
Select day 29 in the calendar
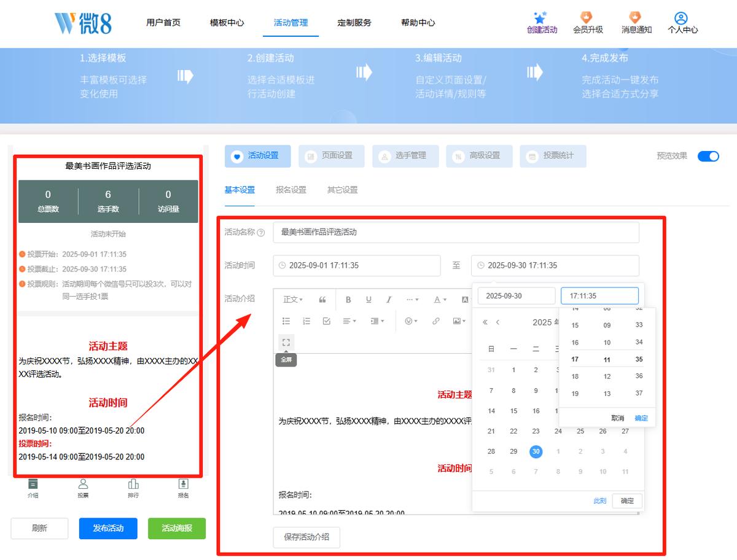(513, 451)
